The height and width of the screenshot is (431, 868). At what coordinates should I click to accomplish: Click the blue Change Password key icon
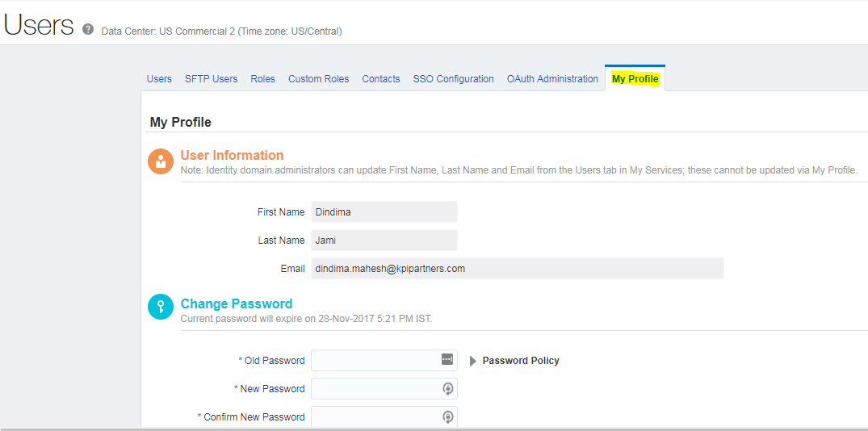(x=161, y=307)
